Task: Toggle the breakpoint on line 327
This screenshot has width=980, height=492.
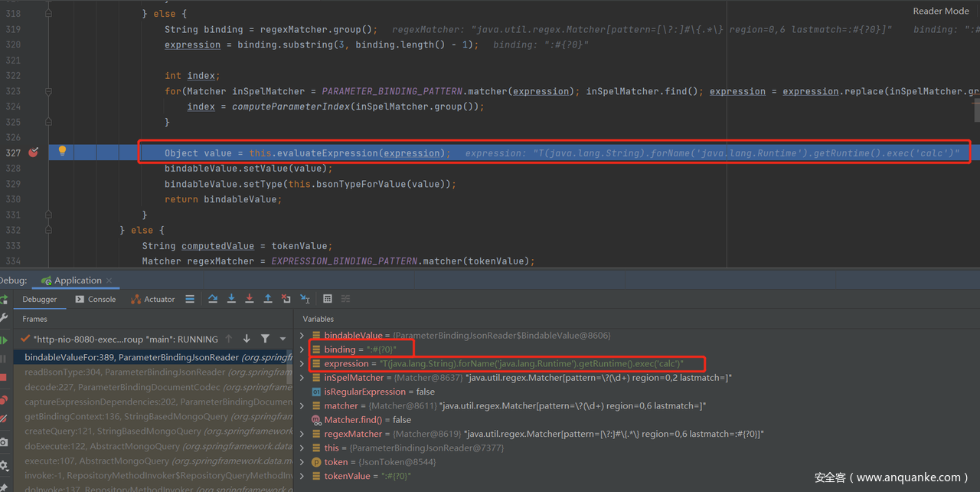Action: pos(33,153)
